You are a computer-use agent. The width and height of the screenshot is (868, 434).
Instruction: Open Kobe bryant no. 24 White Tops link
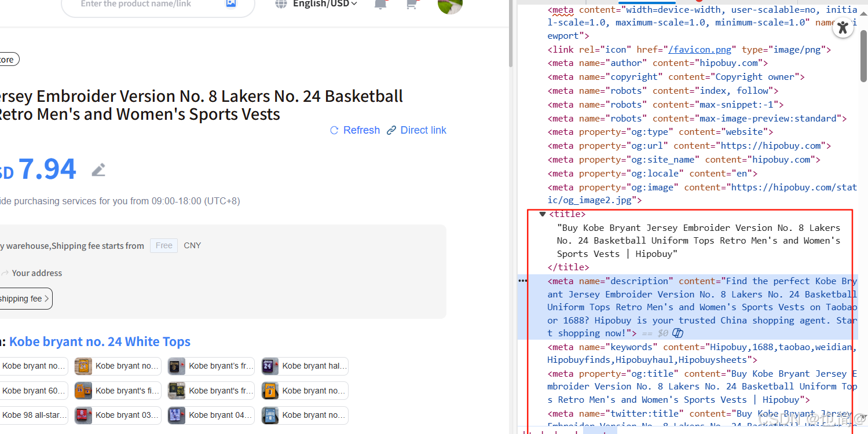coord(100,341)
